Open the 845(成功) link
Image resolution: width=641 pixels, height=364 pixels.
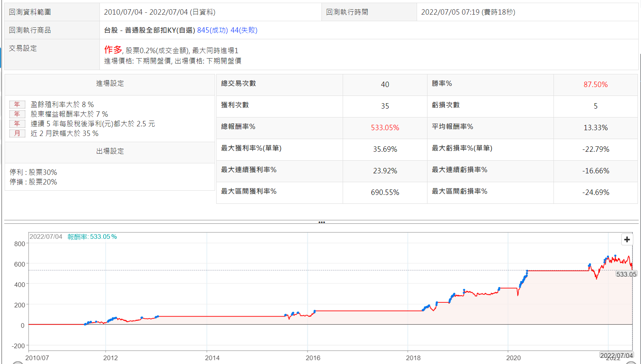(212, 30)
